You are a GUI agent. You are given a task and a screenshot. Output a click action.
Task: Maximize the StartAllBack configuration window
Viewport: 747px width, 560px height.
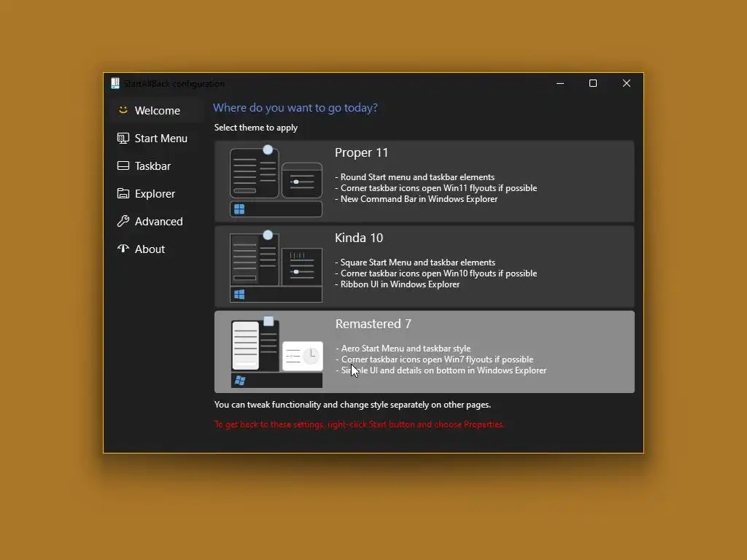pos(593,83)
